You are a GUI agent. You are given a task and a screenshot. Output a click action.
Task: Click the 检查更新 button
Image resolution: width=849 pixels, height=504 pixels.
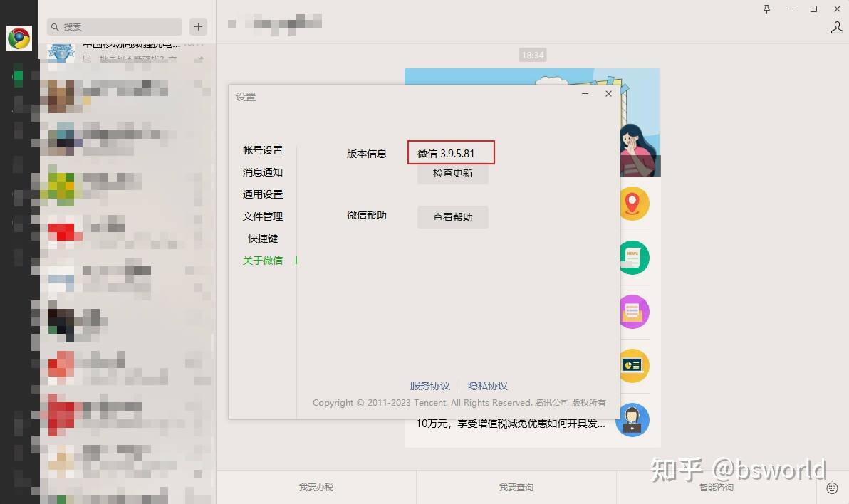[x=452, y=173]
